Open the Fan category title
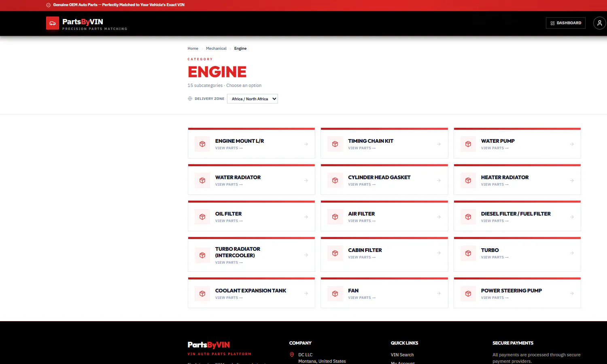This screenshot has height=364, width=607. pyautogui.click(x=353, y=291)
